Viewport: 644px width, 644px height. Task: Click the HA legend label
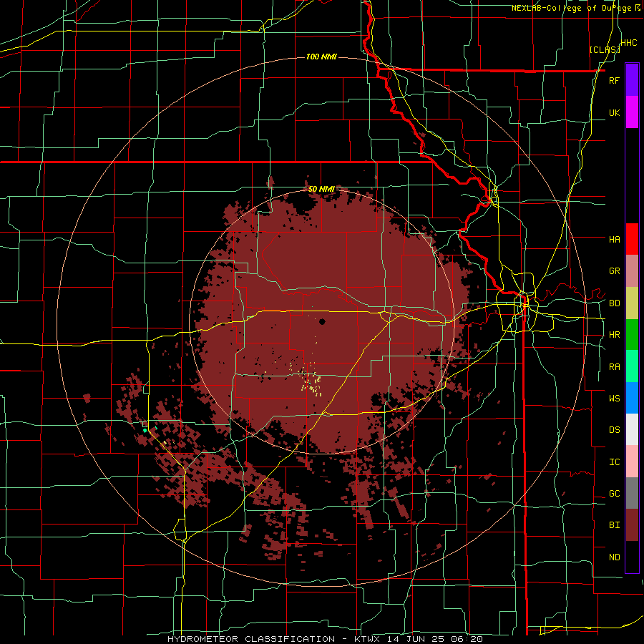click(x=614, y=239)
